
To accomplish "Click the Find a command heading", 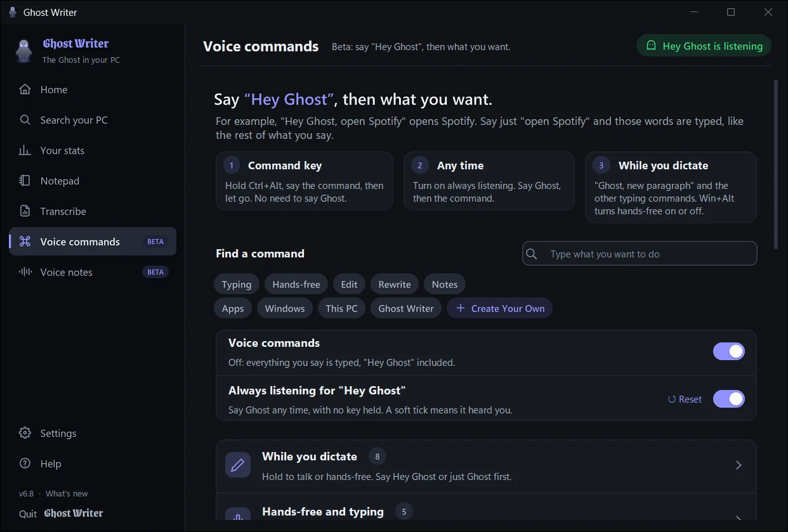I will (260, 253).
